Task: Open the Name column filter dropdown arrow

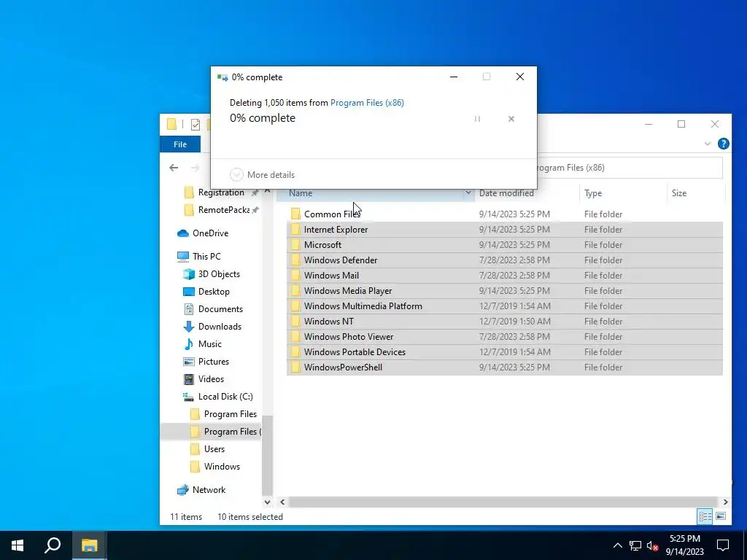Action: point(468,193)
